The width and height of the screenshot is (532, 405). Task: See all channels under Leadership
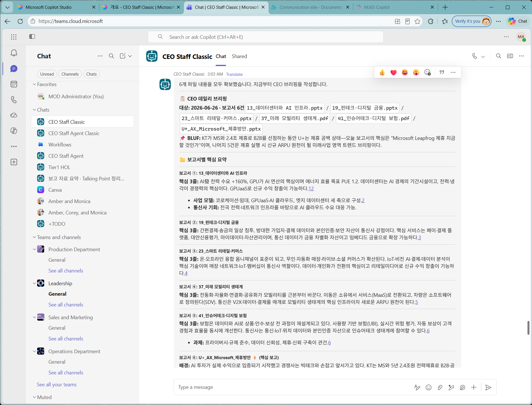point(66,305)
